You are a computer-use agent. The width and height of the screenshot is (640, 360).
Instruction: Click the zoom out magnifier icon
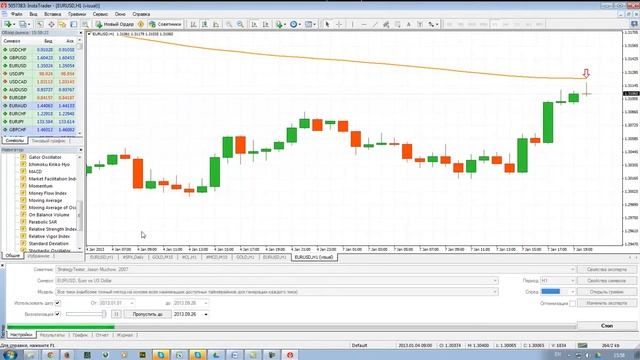pos(240,24)
